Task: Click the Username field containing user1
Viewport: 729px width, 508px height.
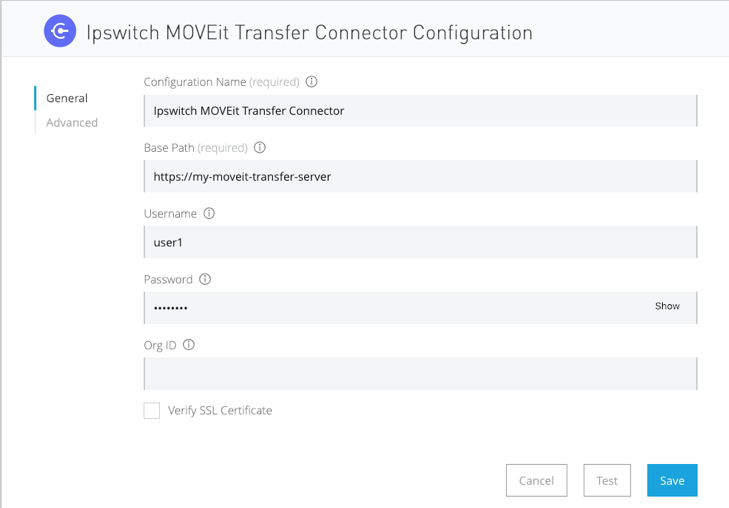Action: 420,242
